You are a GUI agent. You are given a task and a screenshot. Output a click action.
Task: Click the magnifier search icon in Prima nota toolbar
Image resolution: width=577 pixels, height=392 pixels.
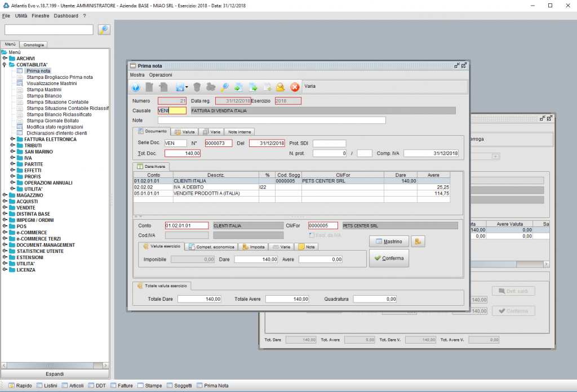click(224, 87)
